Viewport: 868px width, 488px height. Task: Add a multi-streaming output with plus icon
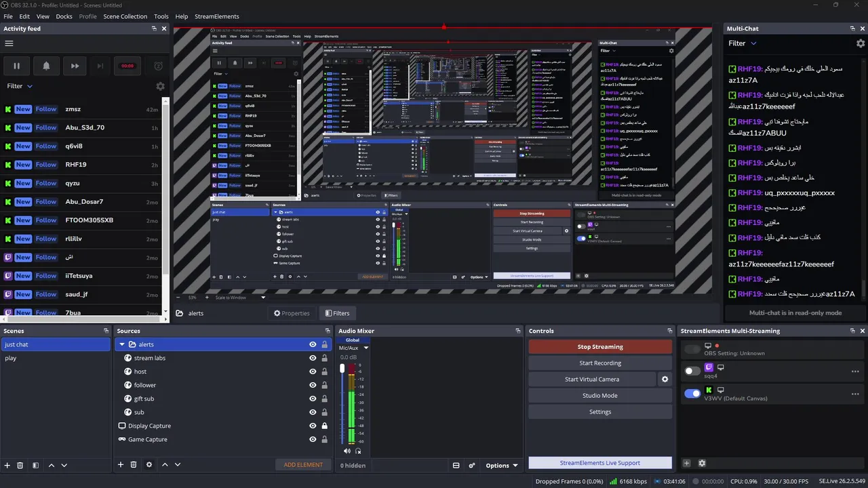click(x=686, y=463)
